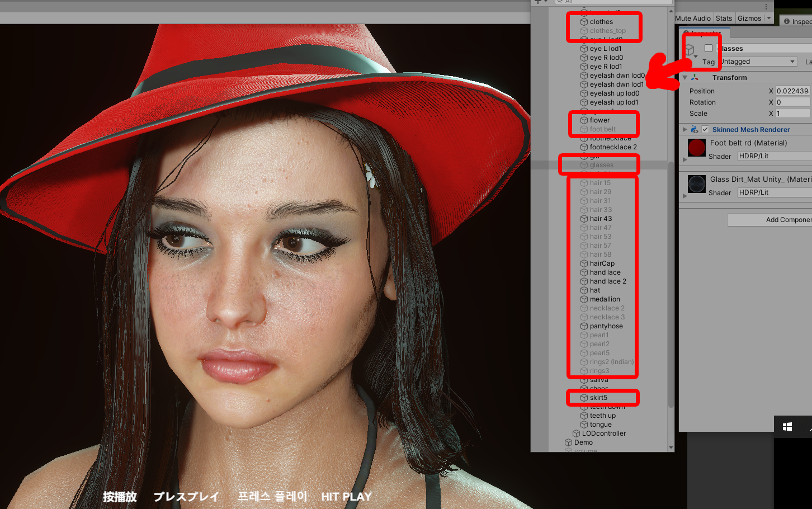Click the cube icon beside skirt5
The image size is (812, 509).
pos(584,398)
